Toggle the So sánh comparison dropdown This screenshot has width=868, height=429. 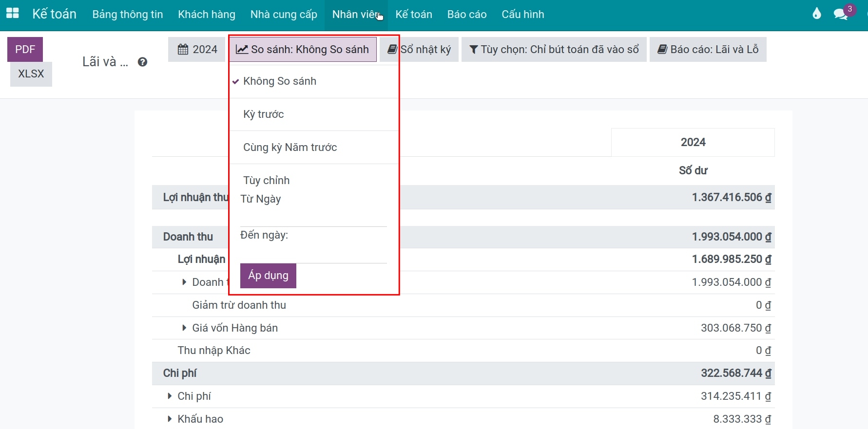[x=303, y=49]
